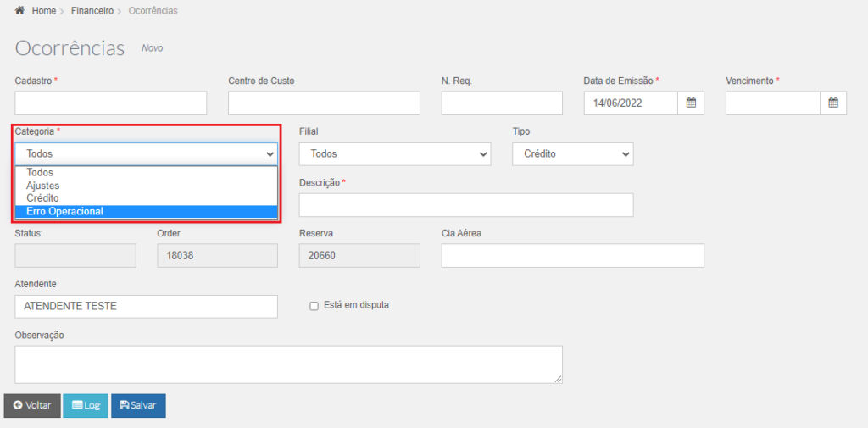Open calendar picker for Data de Emissão

point(690,103)
